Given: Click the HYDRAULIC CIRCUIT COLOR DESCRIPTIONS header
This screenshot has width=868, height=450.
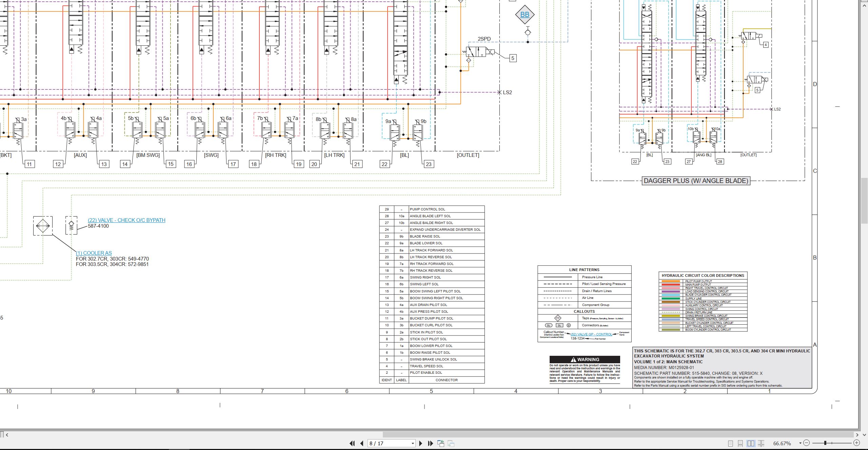Looking at the screenshot, I should pos(703,275).
